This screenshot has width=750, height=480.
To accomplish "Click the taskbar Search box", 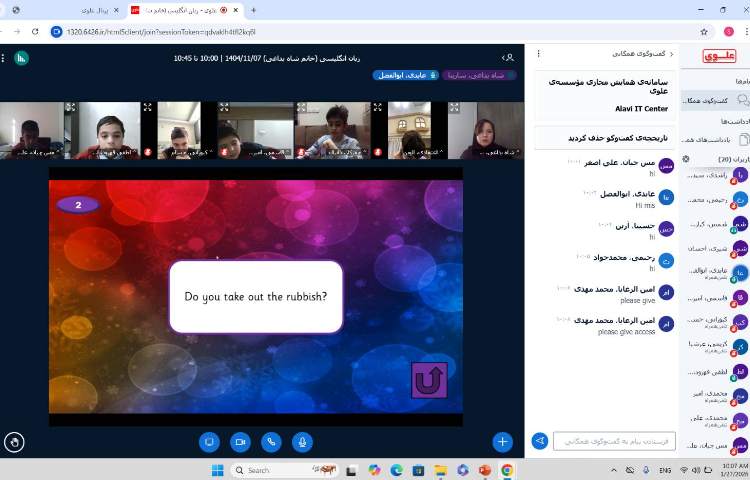I will tap(286, 470).
